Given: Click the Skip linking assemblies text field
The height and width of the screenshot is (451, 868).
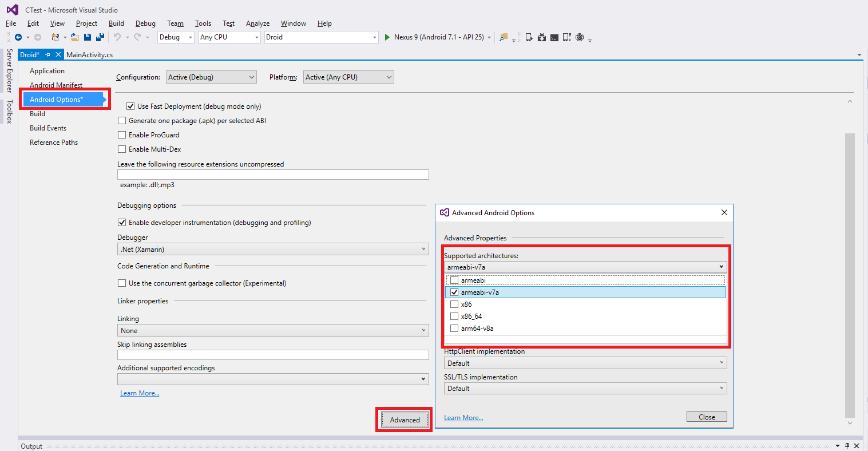Looking at the screenshot, I should [x=273, y=355].
